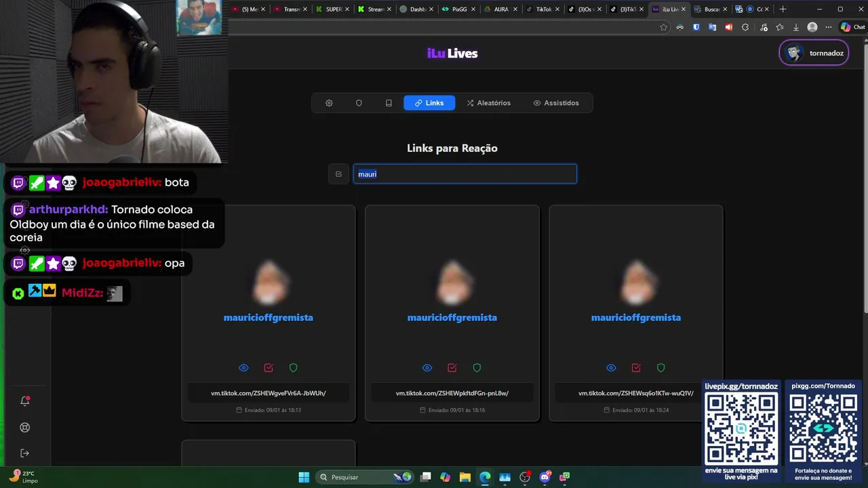The height and width of the screenshot is (488, 868).
Task: Open Task View on the taskbar
Action: (425, 477)
